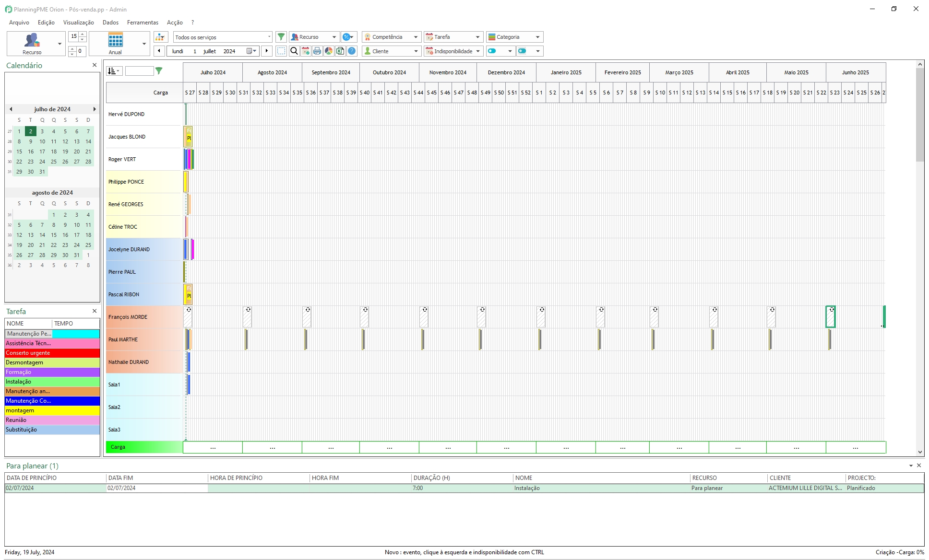Open the Tarefa filter dropdown

pyautogui.click(x=453, y=37)
